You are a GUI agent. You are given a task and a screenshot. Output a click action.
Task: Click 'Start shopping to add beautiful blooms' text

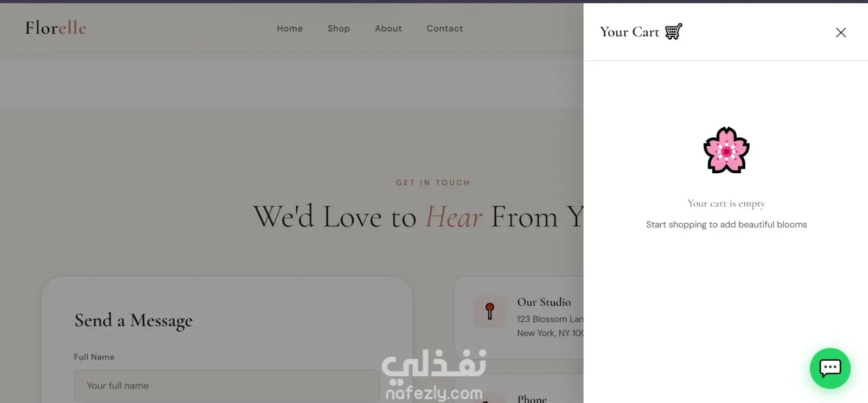tap(726, 224)
